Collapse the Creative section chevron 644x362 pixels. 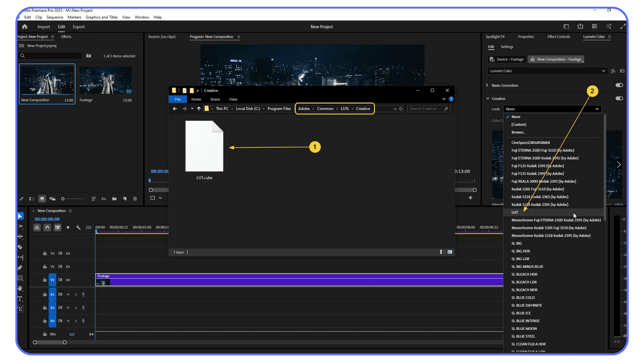click(x=488, y=98)
